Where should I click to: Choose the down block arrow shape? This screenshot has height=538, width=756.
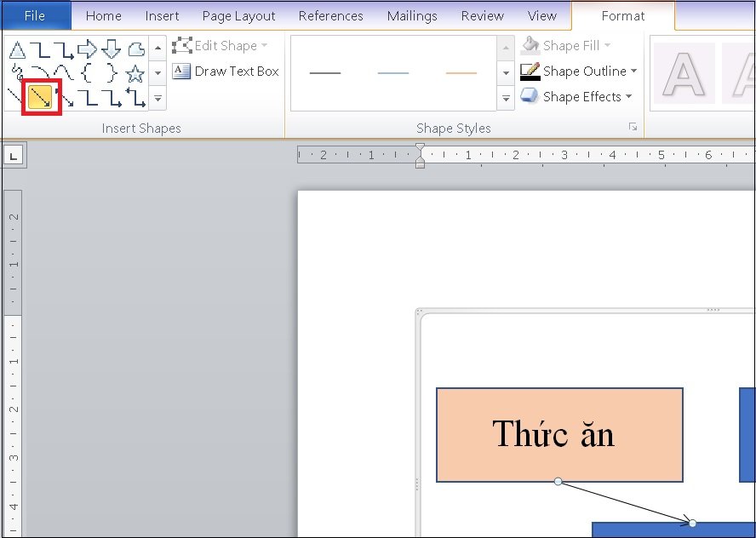111,49
